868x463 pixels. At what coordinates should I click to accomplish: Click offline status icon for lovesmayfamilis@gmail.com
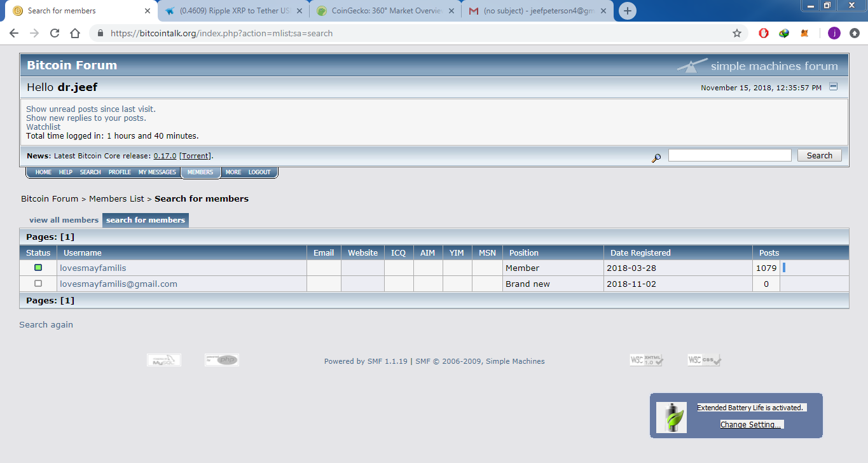[38, 284]
